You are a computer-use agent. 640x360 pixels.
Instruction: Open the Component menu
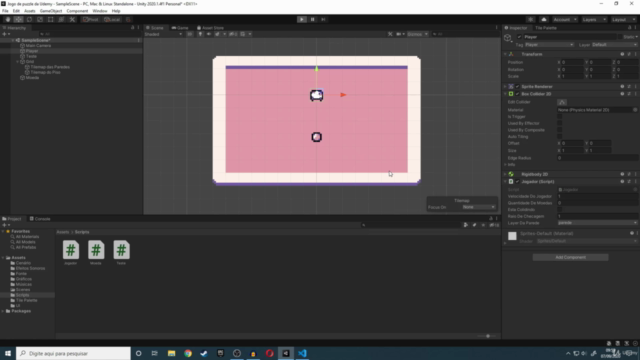[77, 11]
